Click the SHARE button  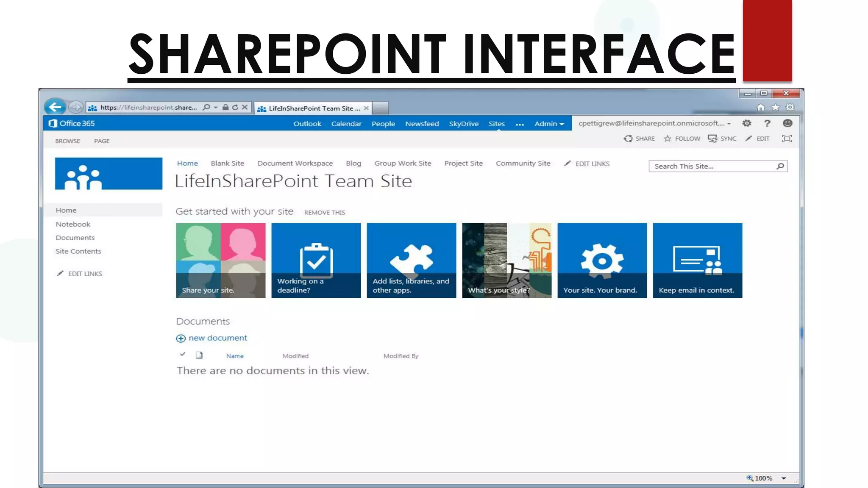(639, 139)
